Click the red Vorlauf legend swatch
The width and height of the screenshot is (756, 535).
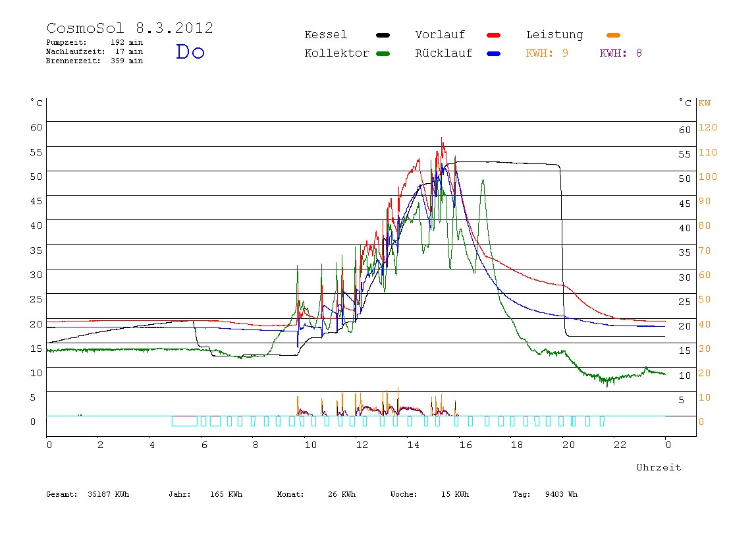pyautogui.click(x=494, y=35)
